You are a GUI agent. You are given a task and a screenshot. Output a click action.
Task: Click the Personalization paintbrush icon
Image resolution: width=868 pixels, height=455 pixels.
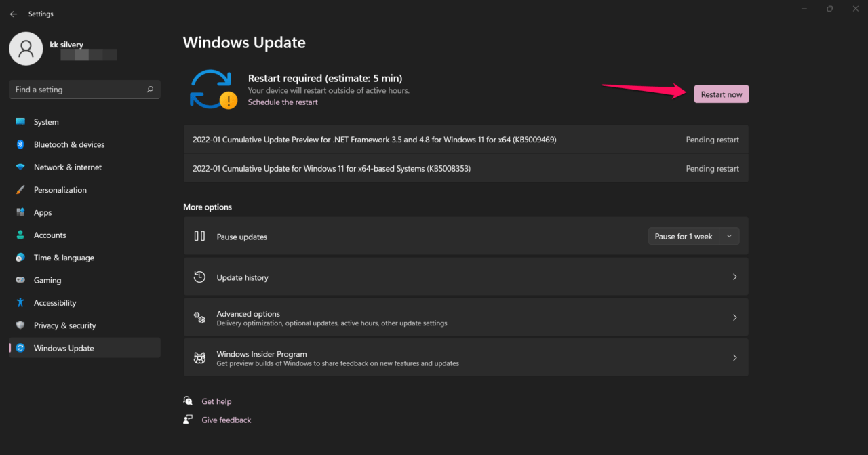point(20,190)
